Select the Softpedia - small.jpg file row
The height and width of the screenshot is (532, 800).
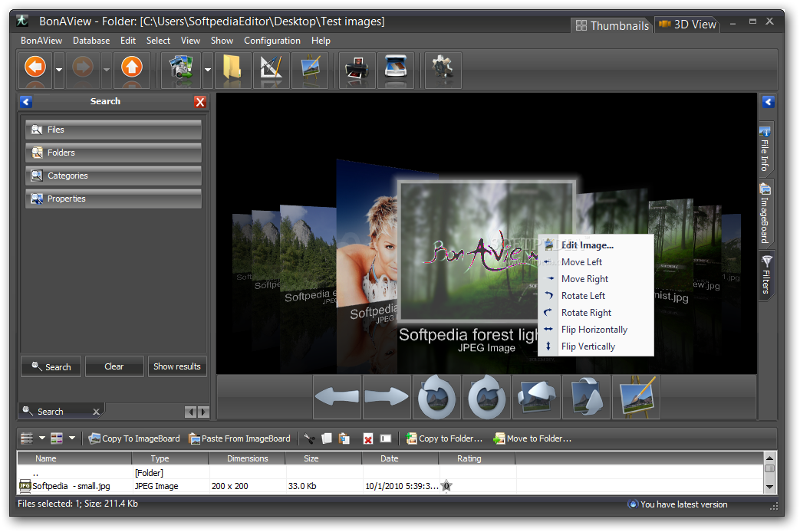[x=391, y=486]
